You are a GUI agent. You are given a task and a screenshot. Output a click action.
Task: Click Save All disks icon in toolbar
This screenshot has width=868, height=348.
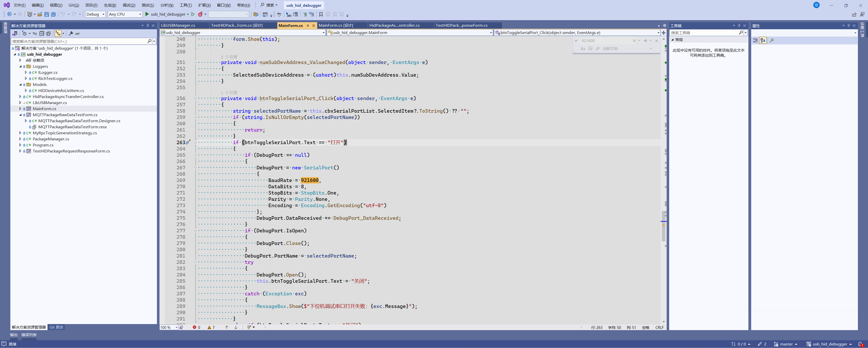53,14
